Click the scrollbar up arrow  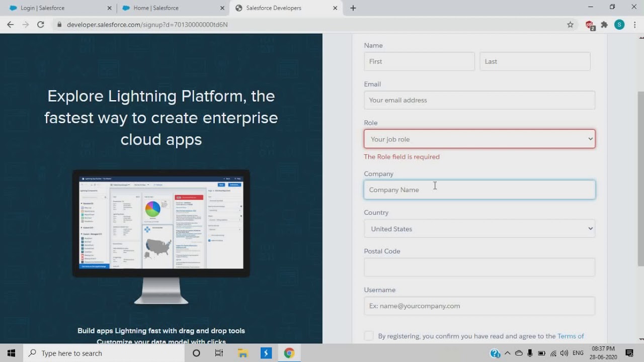tap(640, 37)
